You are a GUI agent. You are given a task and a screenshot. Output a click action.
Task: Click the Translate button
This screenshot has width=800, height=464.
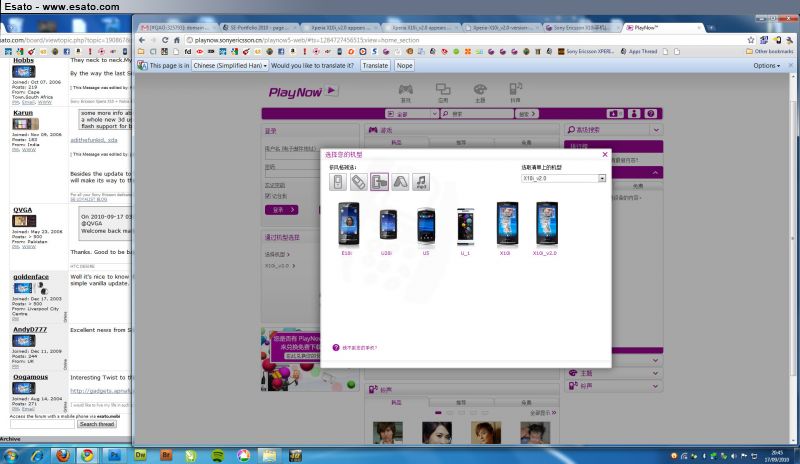[375, 65]
